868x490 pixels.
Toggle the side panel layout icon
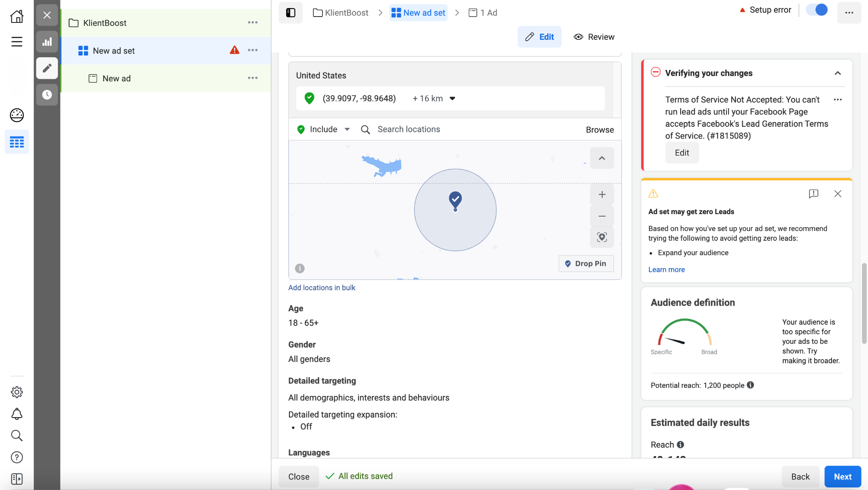(291, 13)
